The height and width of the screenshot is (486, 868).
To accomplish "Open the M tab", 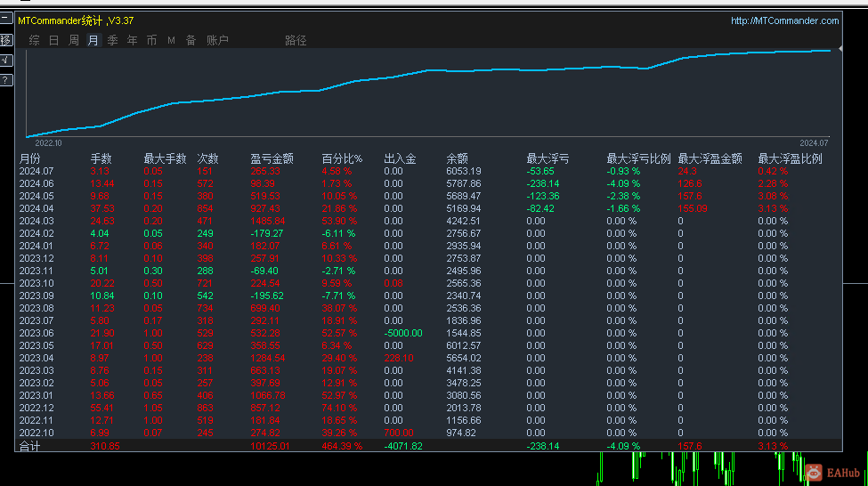I will pyautogui.click(x=171, y=40).
